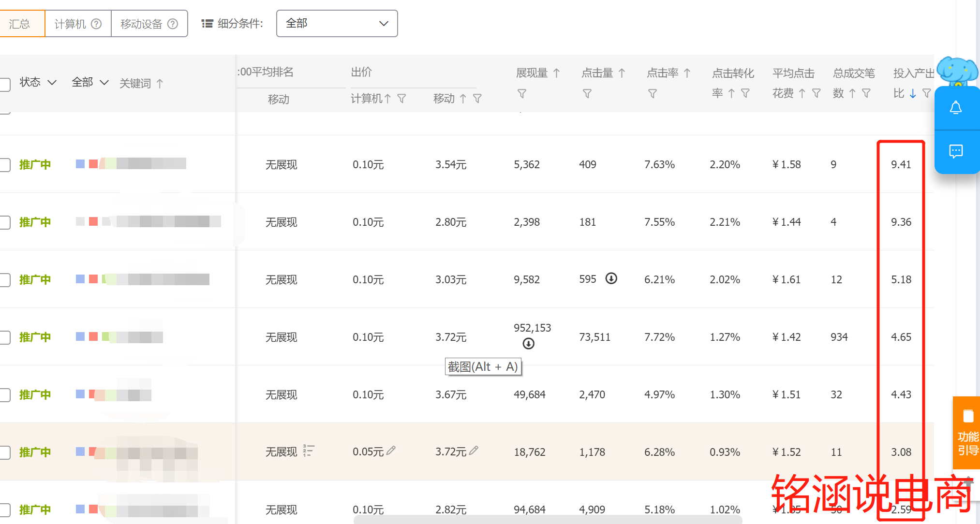Switch to the 计算机 tab
Viewport: 980px width, 524px height.
(x=78, y=24)
